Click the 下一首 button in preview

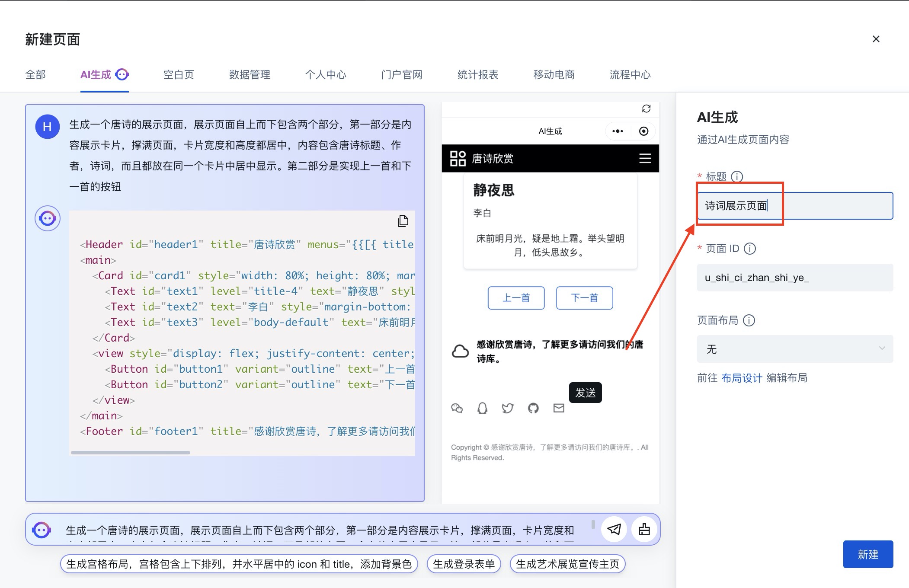click(x=584, y=298)
